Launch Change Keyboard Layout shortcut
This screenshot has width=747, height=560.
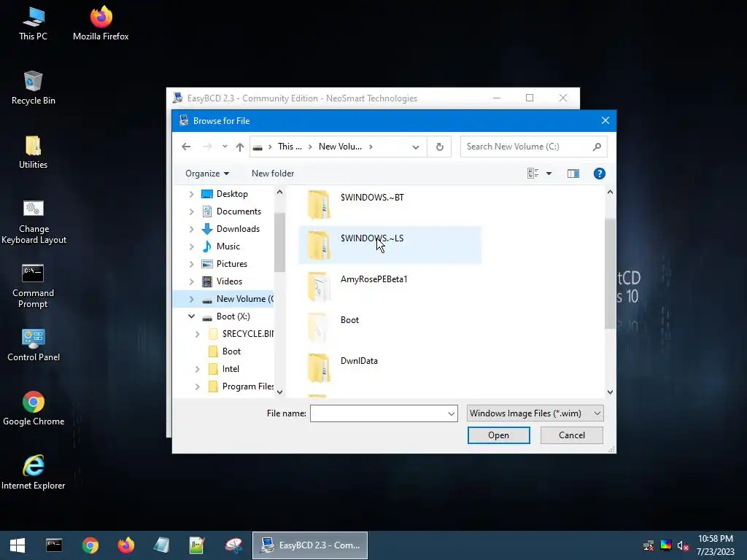click(34, 222)
